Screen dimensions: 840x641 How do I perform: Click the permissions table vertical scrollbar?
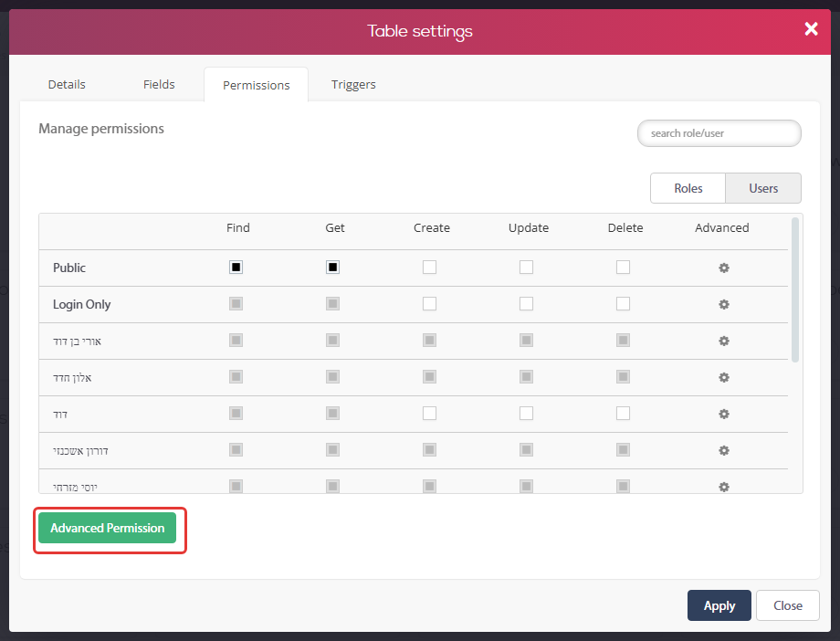point(795,289)
